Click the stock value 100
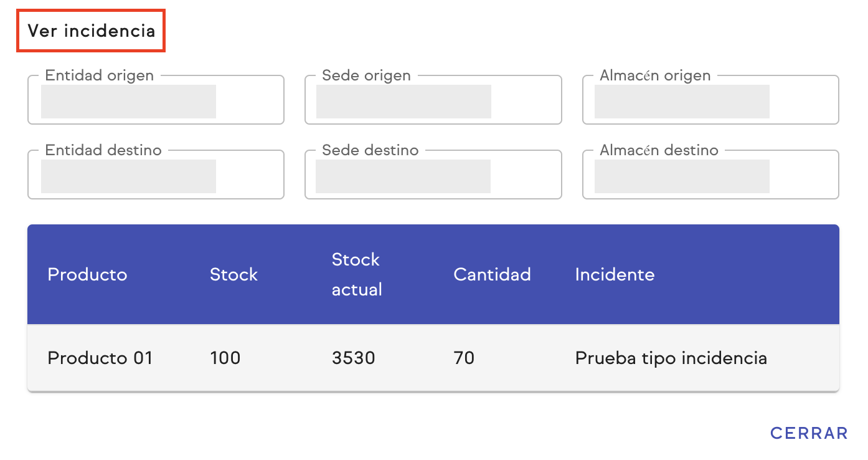This screenshot has height=460, width=868. click(225, 358)
